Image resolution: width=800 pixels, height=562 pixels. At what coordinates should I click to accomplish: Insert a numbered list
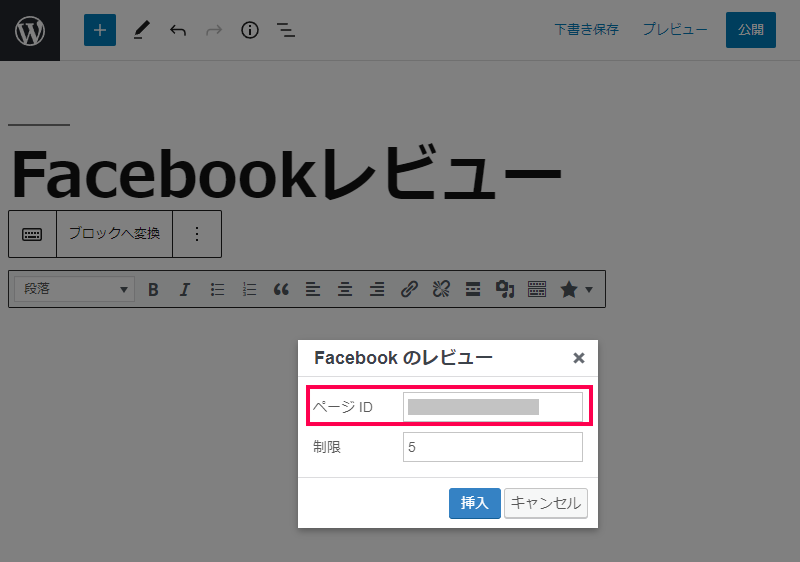tap(249, 290)
